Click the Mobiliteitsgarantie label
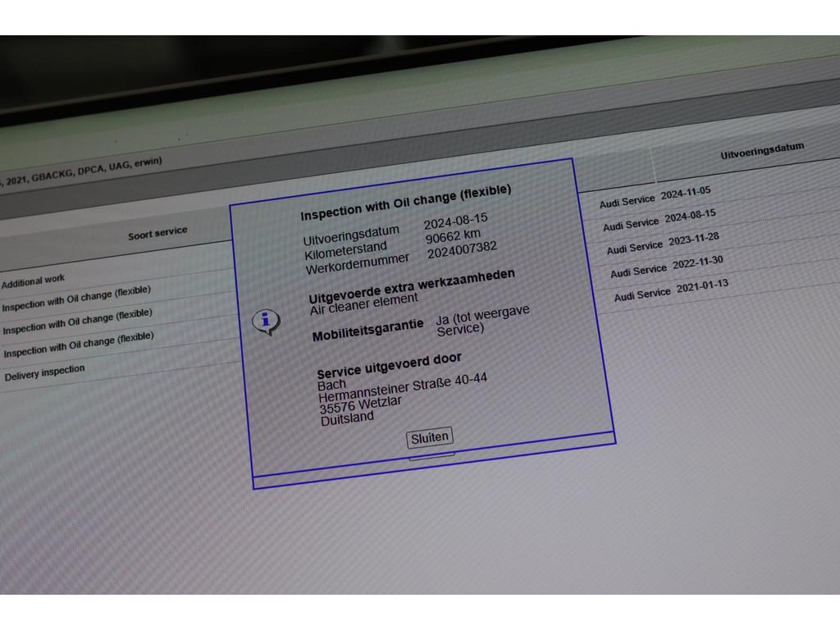Screen dimensions: 840x630 (x=368, y=330)
